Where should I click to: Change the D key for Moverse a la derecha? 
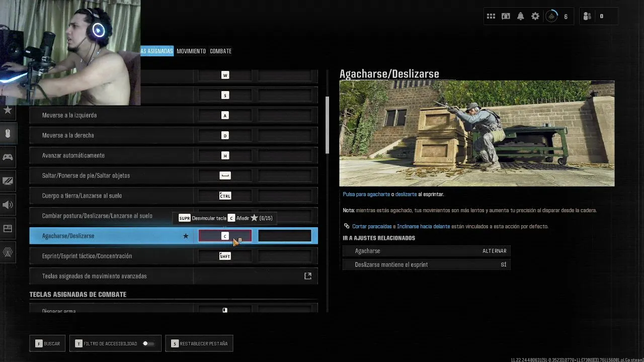[225, 135]
